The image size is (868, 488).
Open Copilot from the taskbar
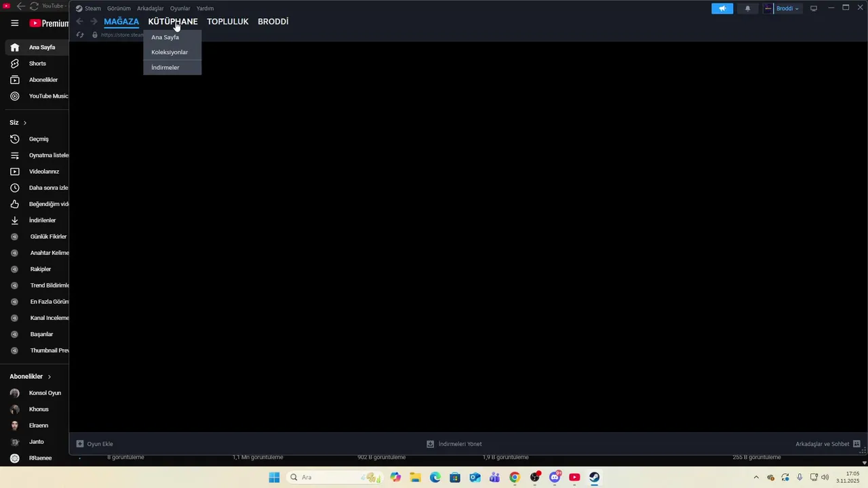click(x=395, y=477)
